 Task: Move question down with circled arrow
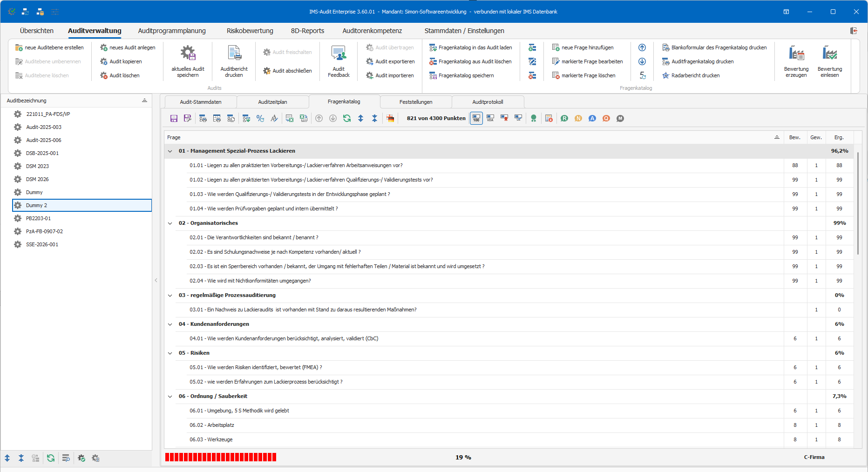642,61
